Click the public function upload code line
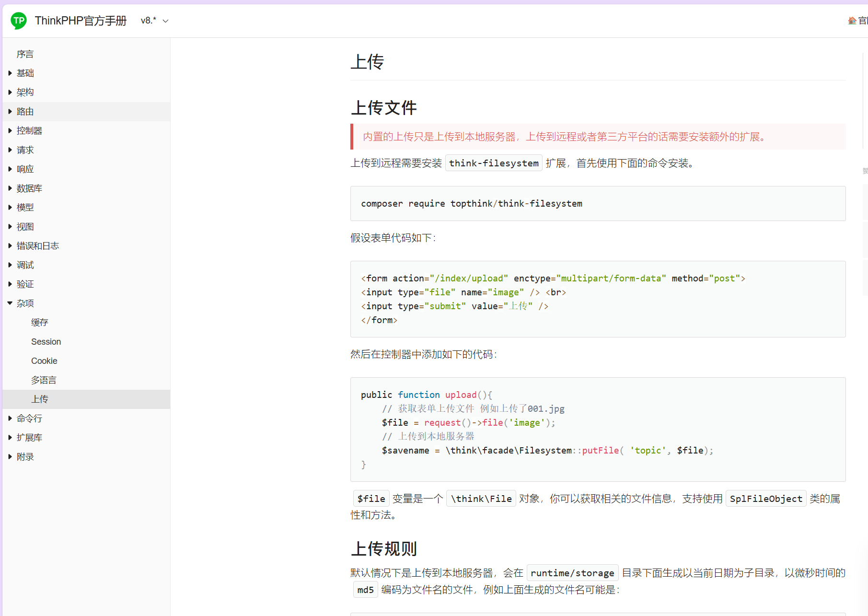The width and height of the screenshot is (868, 616). (427, 395)
